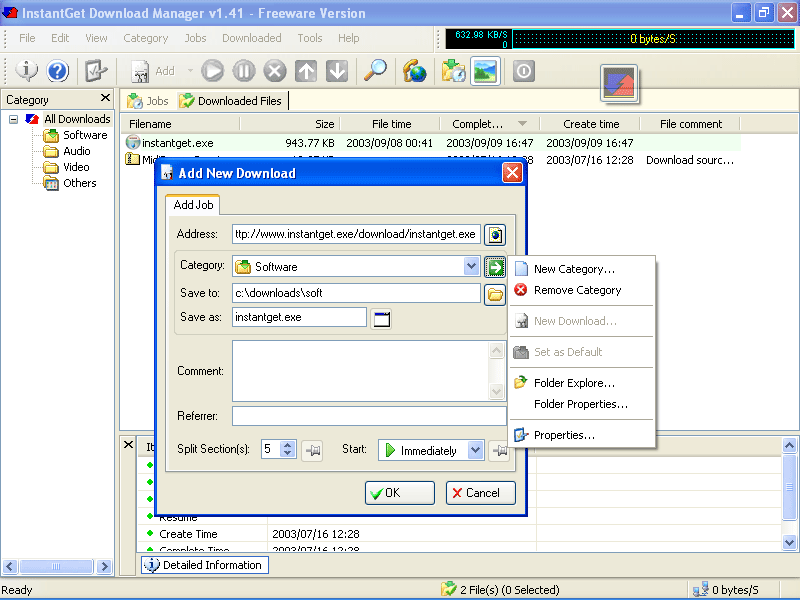800x600 pixels.
Task: Open the folder-with-clock scheduler toolbar icon
Action: click(x=453, y=70)
